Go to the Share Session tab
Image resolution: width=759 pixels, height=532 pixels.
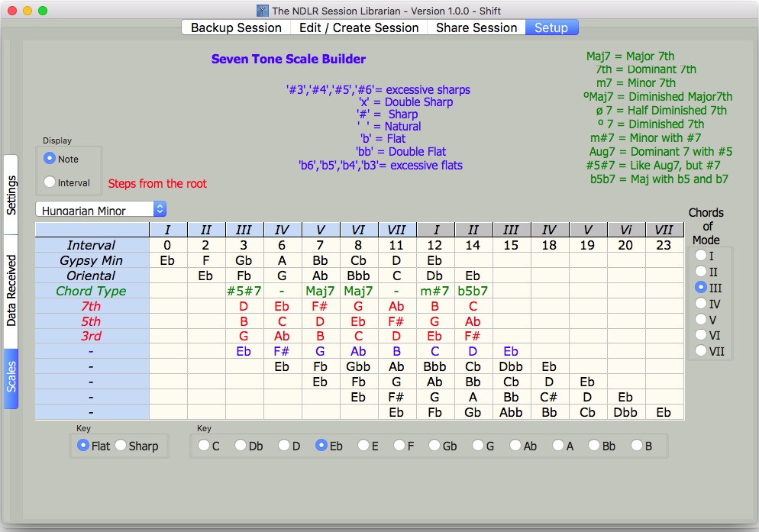[x=476, y=27]
